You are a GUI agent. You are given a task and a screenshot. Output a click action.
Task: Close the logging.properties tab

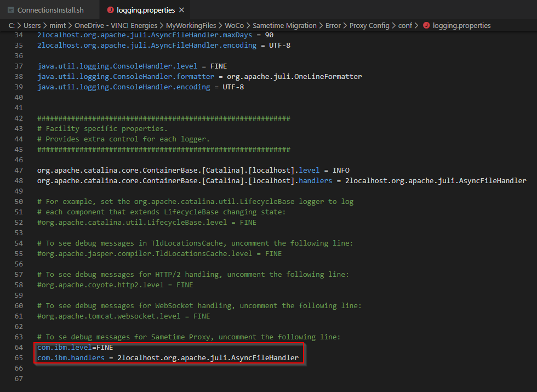[x=182, y=10]
